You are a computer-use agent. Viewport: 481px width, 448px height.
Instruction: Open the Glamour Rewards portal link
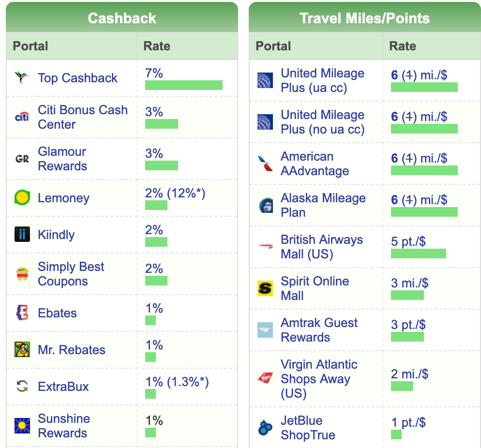[62, 159]
